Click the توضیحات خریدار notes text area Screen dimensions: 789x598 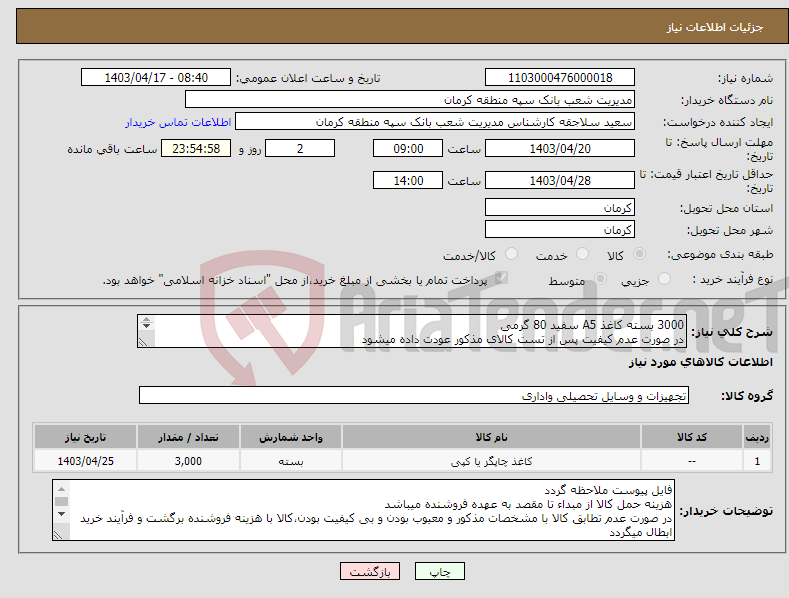363,510
